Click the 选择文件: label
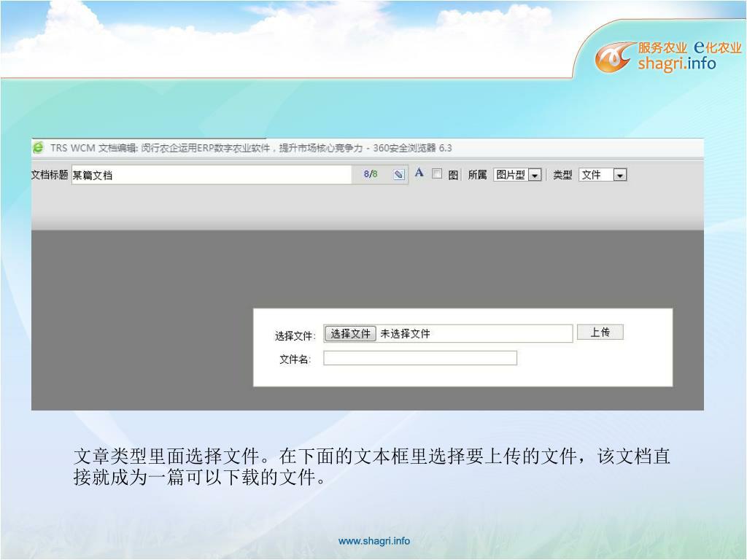 [x=295, y=335]
